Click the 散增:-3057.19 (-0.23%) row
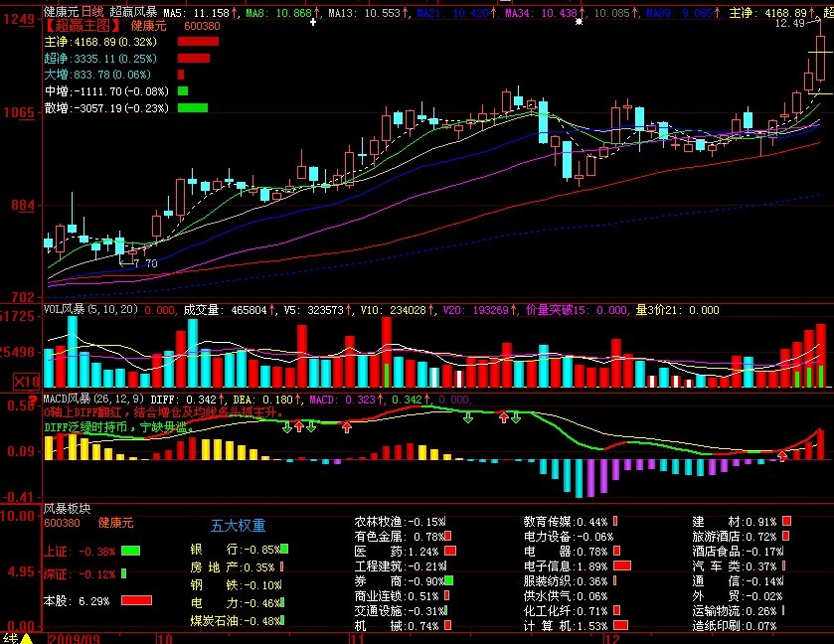834x644 pixels. (x=106, y=108)
